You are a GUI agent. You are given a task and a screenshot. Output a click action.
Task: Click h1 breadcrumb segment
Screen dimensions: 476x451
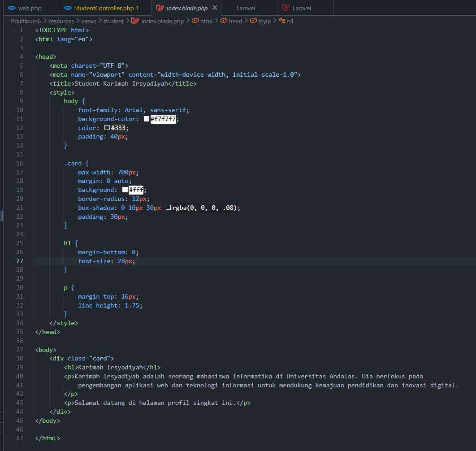click(290, 21)
